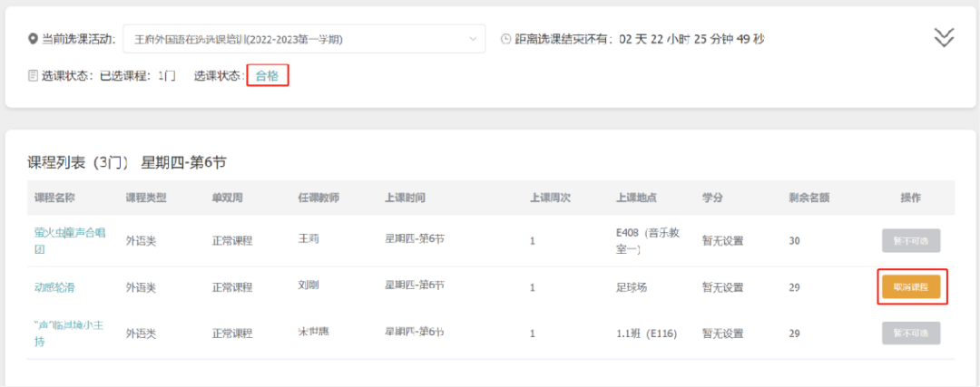Viewport: 980px width, 387px height.
Task: Open the 动感轮滑 course link
Action: coord(55,287)
